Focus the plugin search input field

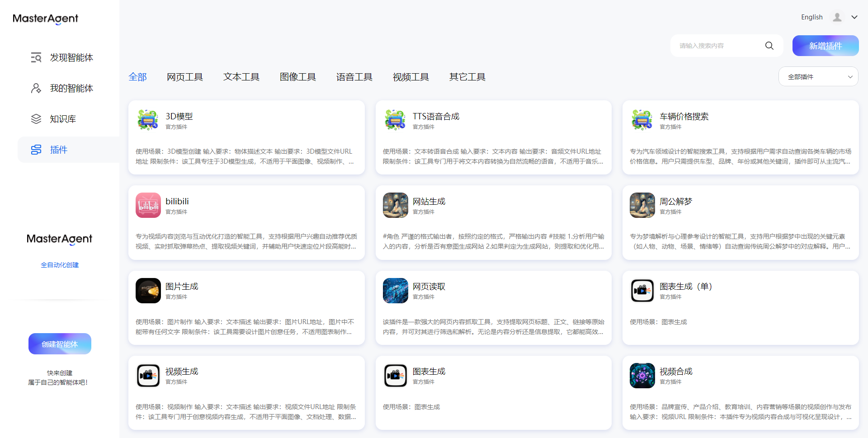click(719, 46)
